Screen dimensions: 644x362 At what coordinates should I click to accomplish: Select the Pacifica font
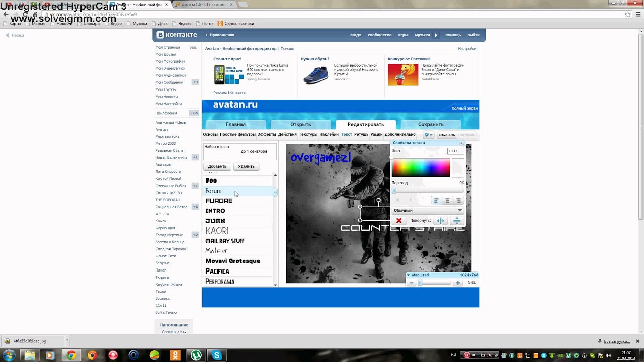[x=238, y=271]
